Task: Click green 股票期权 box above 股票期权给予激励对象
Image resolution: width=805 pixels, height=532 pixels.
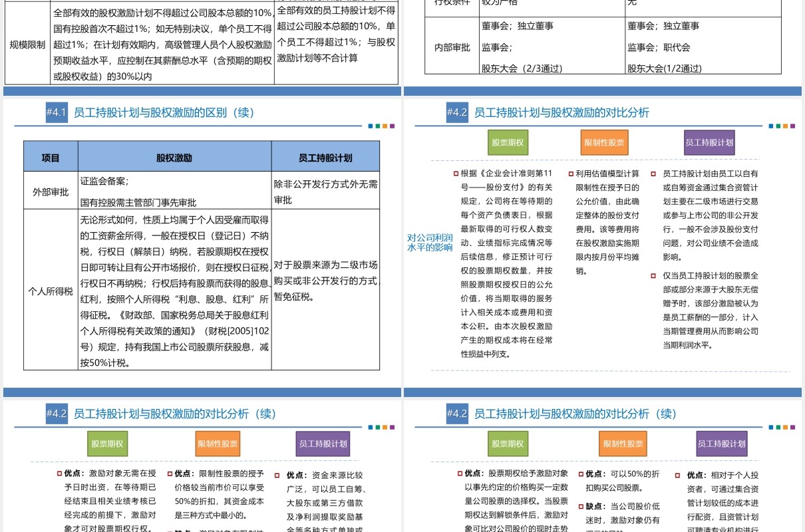Action: pos(508,444)
